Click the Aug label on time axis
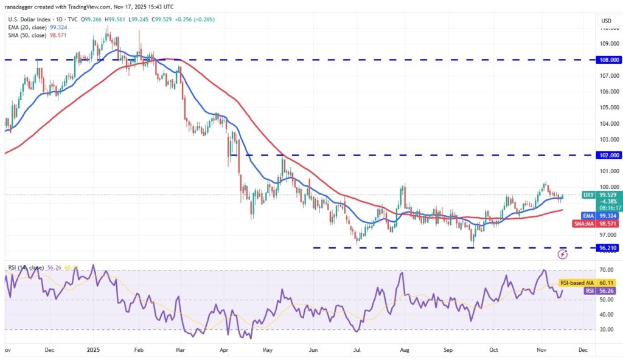The width and height of the screenshot is (623, 364). [x=405, y=351]
